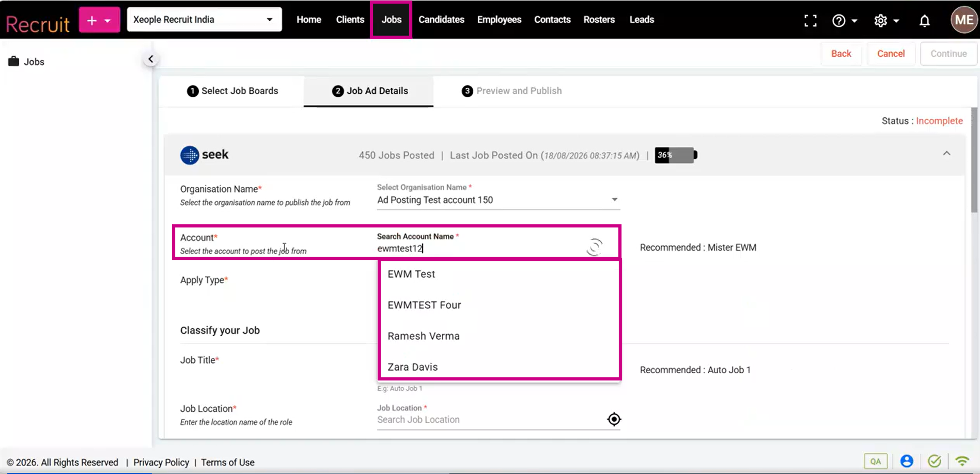Go to Home menu
Image resolution: width=980 pixels, height=474 pixels.
[x=309, y=20]
